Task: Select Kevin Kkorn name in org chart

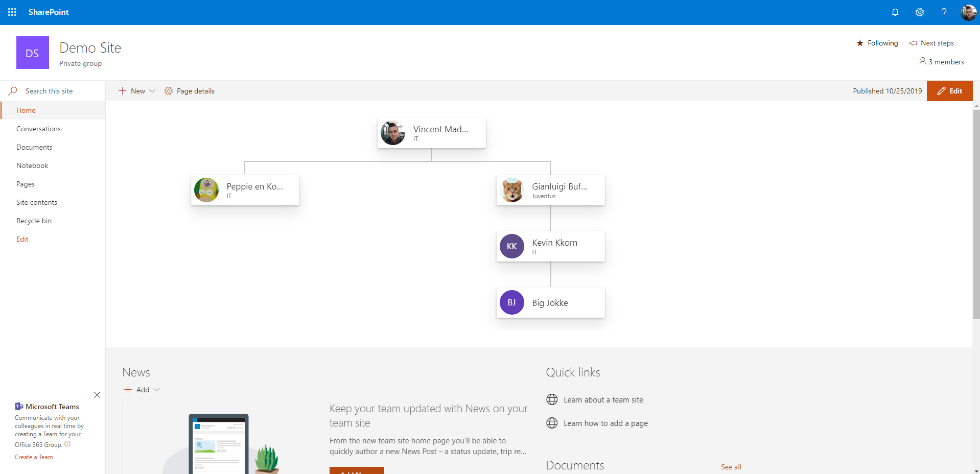Action: (554, 243)
